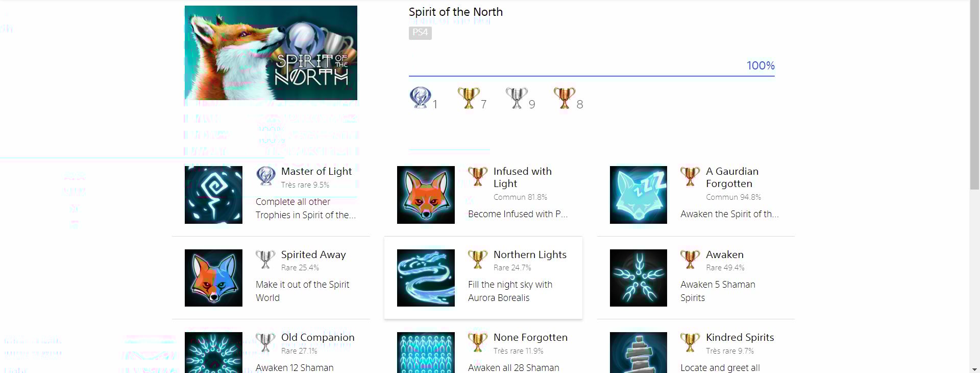The height and width of the screenshot is (373, 980).
Task: Open the Awaken trophy star icon
Action: point(638,278)
